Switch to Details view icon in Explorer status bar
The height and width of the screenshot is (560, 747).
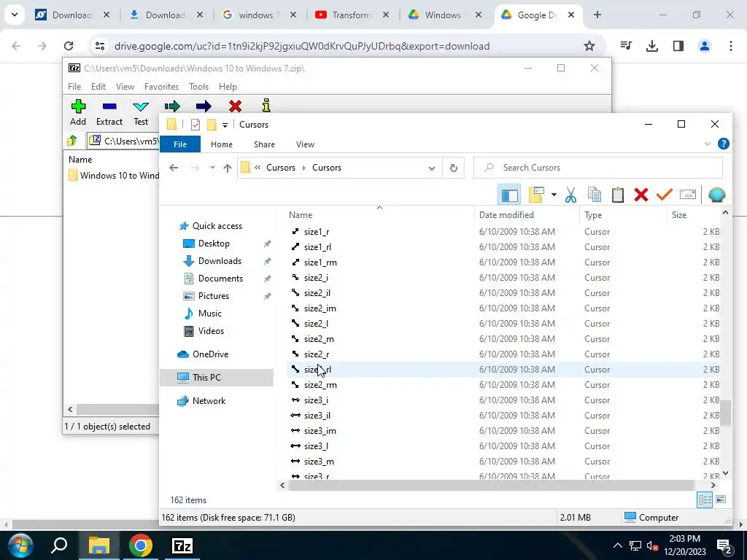tap(705, 500)
